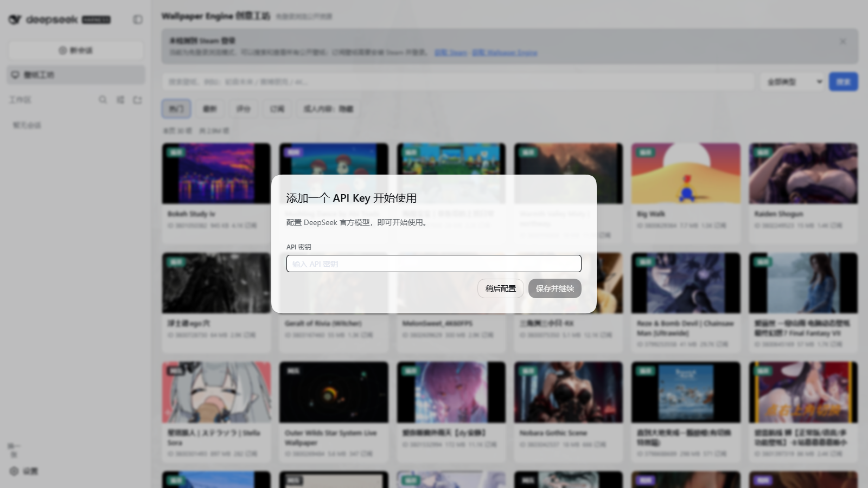Viewport: 868px width, 488px height.
Task: Click the new chat button in sidebar
Action: pyautogui.click(x=76, y=50)
